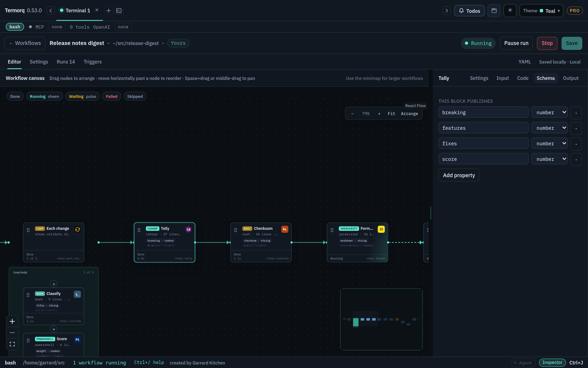Click the C# icon on Tally node

pyautogui.click(x=188, y=229)
